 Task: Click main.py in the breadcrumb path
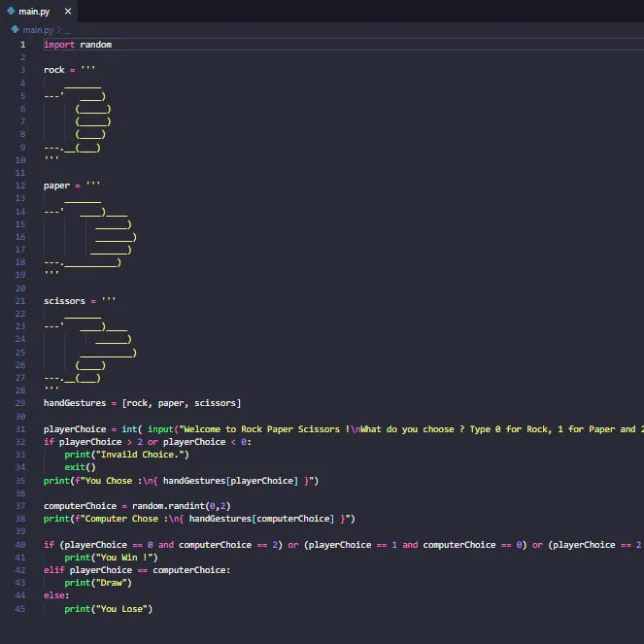(38, 30)
